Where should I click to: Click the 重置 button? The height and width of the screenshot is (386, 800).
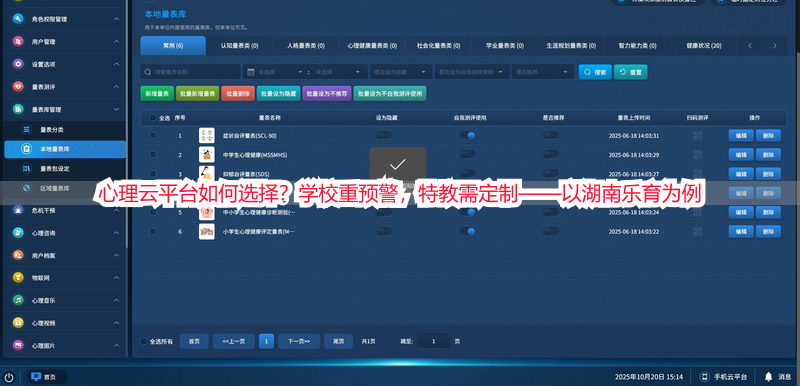631,72
